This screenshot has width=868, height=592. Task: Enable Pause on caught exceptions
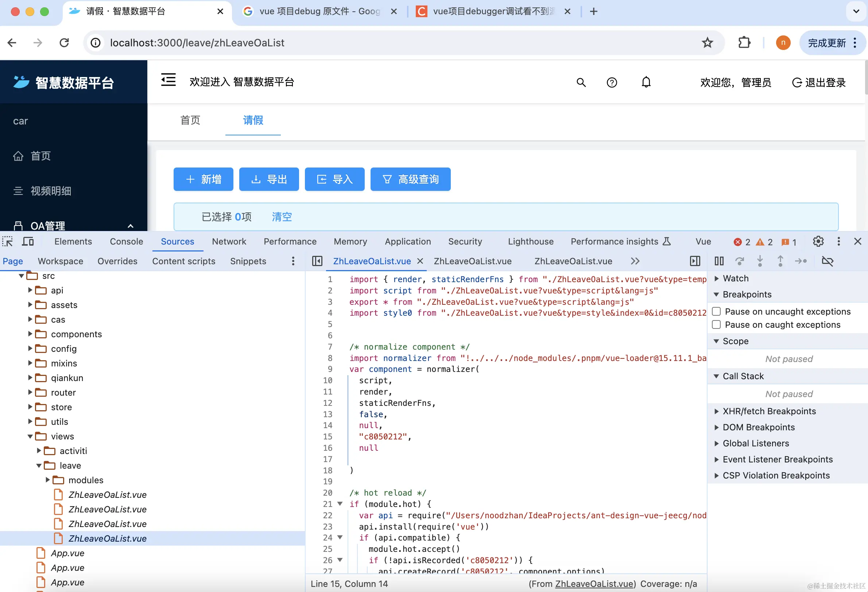[716, 324]
